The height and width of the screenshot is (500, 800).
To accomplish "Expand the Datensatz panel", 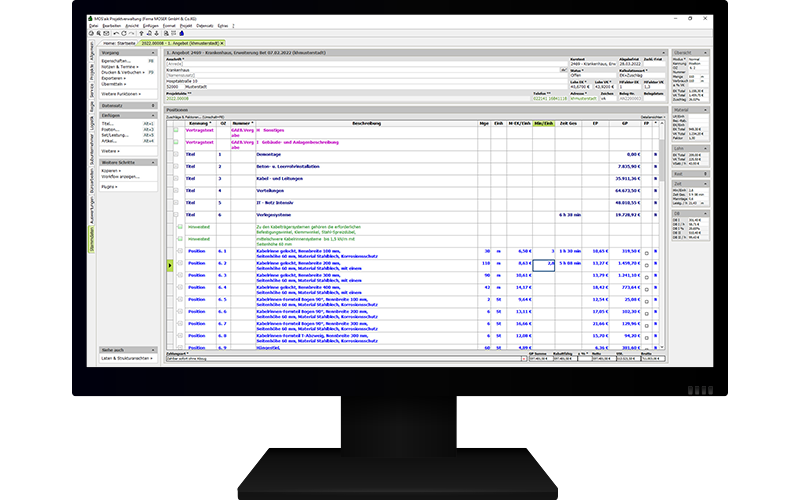I will point(153,106).
